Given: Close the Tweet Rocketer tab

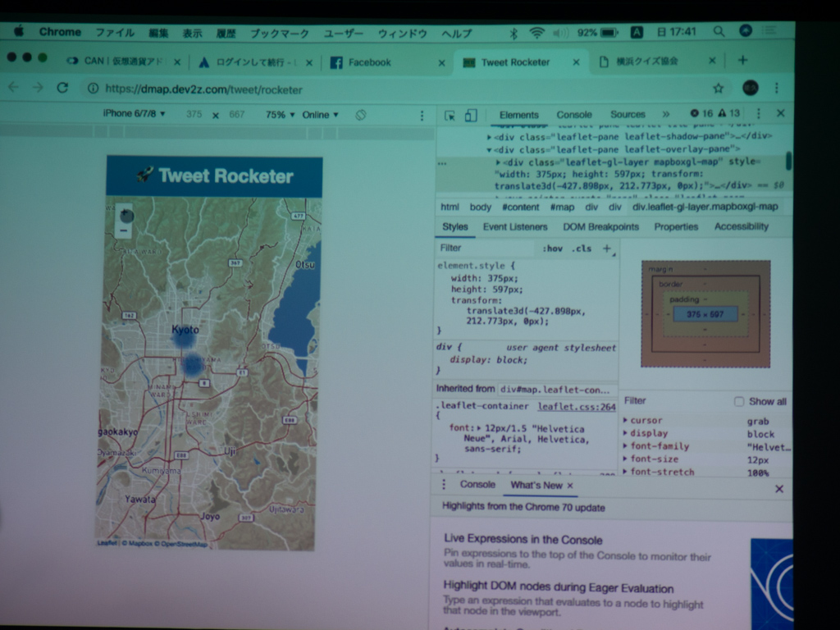Looking at the screenshot, I should (x=577, y=62).
